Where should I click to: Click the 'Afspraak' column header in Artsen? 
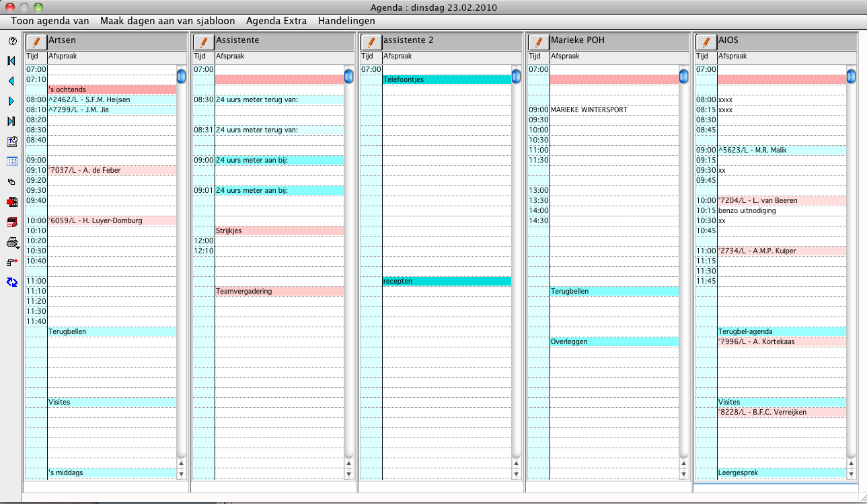tap(117, 56)
